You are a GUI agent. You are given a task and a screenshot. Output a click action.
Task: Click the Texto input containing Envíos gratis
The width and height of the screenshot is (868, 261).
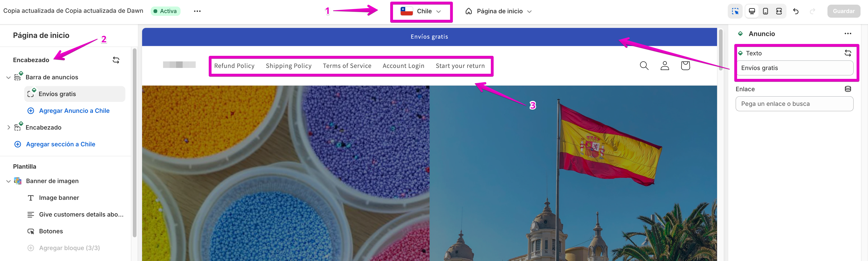pos(794,68)
